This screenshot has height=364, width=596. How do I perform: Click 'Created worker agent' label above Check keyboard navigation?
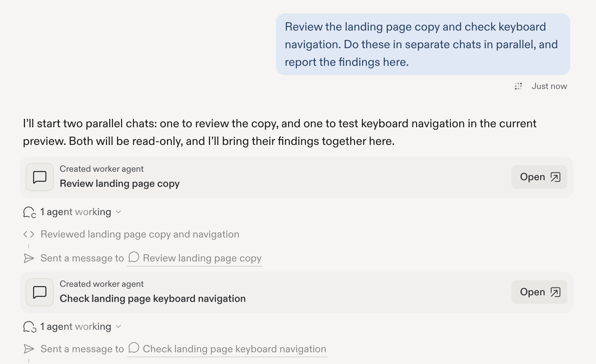pos(102,284)
